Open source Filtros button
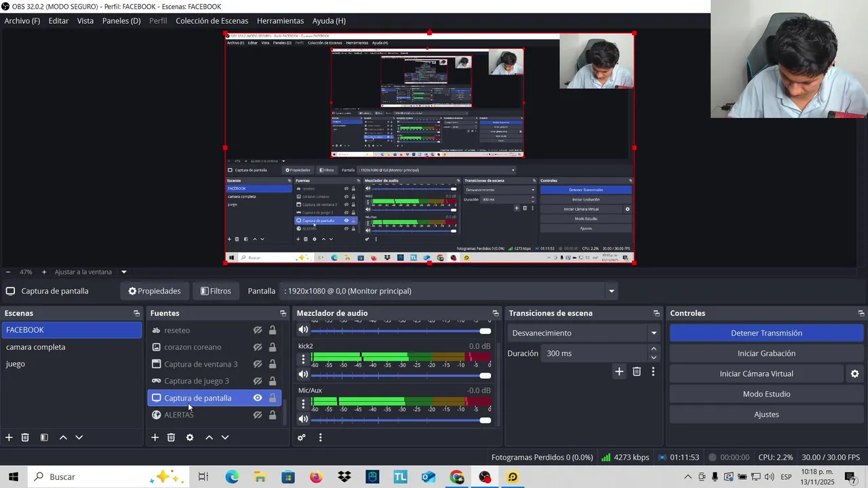The image size is (868, 488). (216, 291)
